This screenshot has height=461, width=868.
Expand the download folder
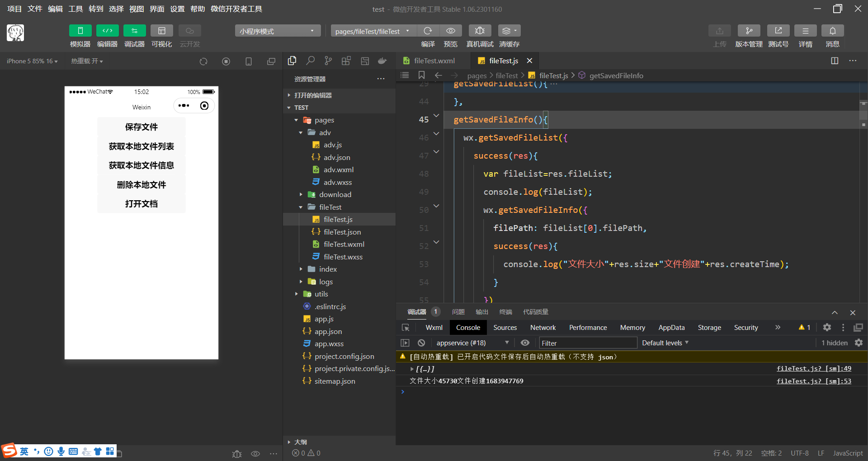[339, 195]
